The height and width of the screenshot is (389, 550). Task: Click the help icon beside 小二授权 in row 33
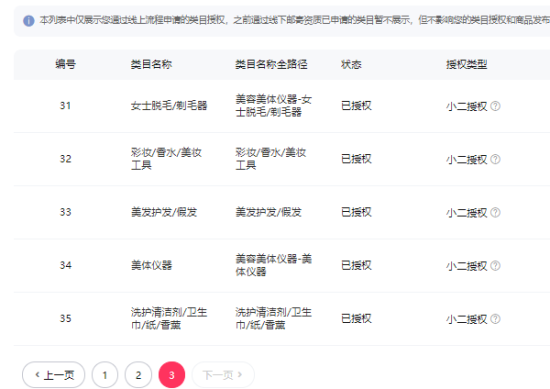pos(495,212)
